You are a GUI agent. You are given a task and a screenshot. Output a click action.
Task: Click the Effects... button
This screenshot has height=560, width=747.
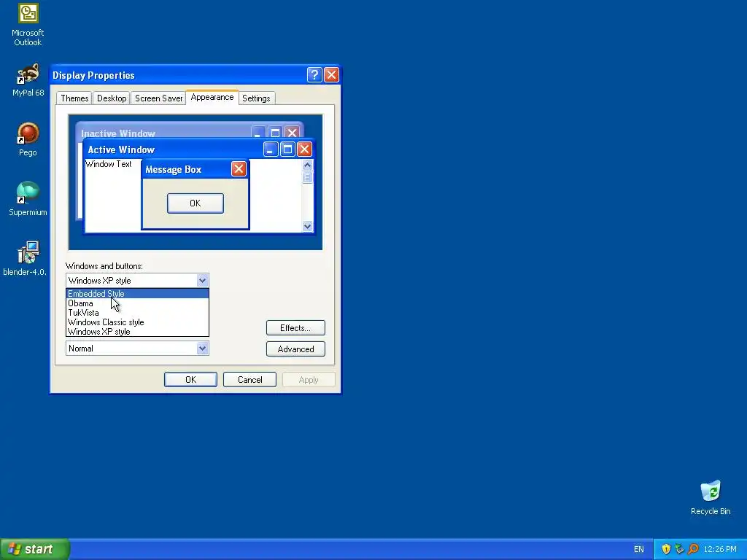(295, 327)
